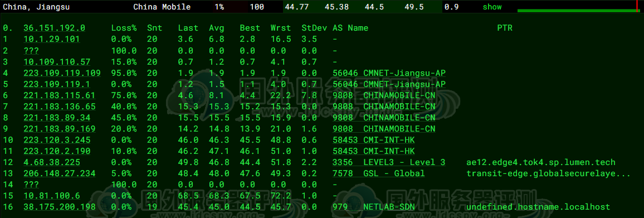
Task: Open AS 9808 CHINAMOBILE-CN on hop 8
Action: 384,118
